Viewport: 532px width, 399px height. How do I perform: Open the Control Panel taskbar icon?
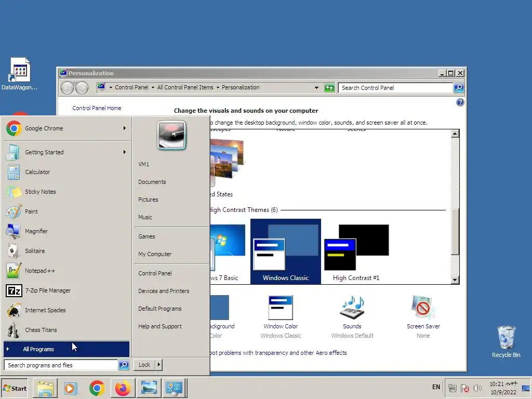174,388
